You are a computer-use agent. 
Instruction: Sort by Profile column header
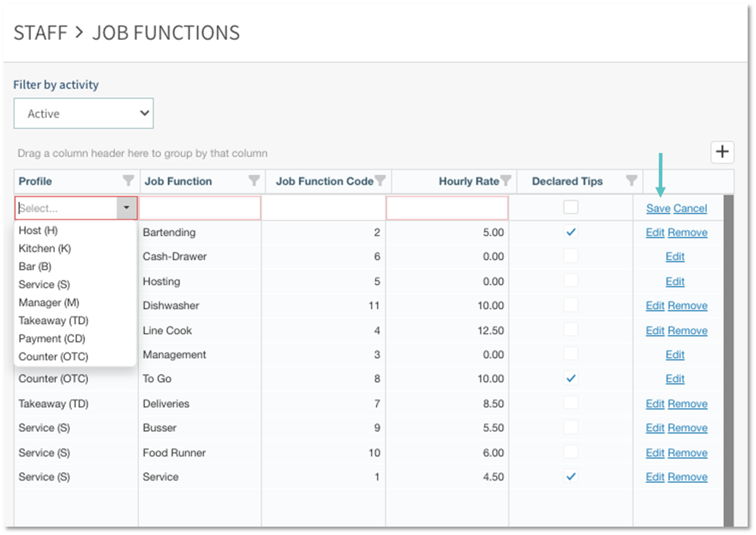[35, 181]
